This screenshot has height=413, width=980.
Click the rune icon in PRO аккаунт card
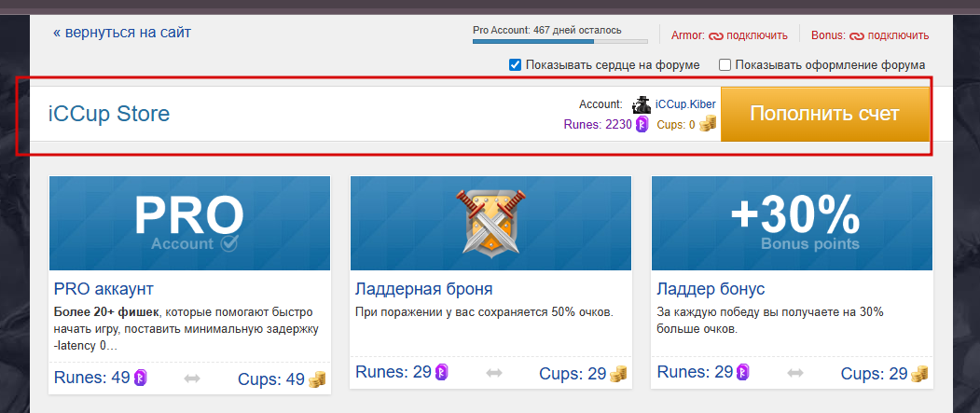141,378
